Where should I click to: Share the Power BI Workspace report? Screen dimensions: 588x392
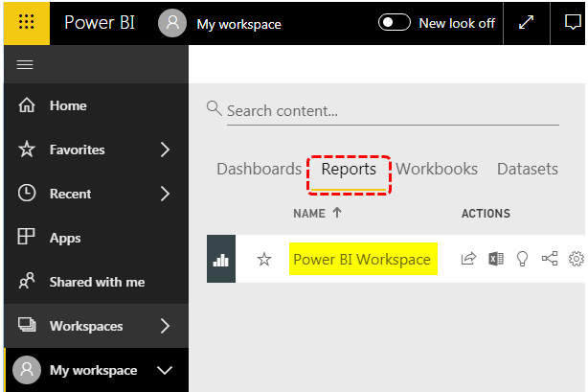tap(468, 259)
